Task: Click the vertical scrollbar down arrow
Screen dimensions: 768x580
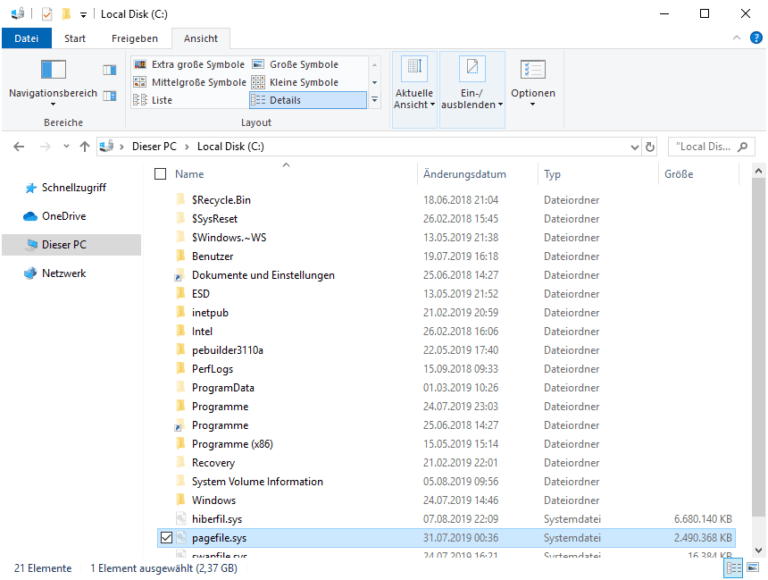Action: 758,550
